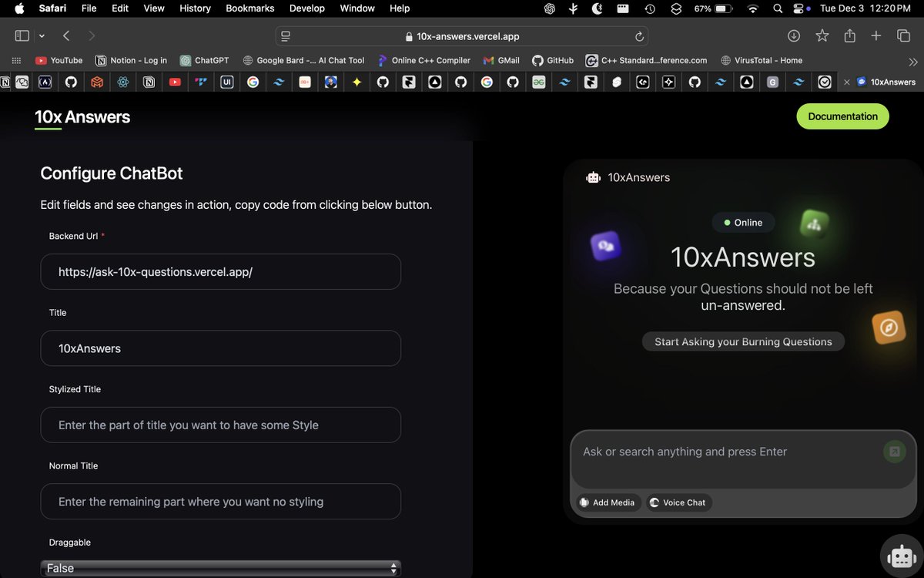Focus the Stylized Title input
The image size is (924, 578).
(221, 425)
